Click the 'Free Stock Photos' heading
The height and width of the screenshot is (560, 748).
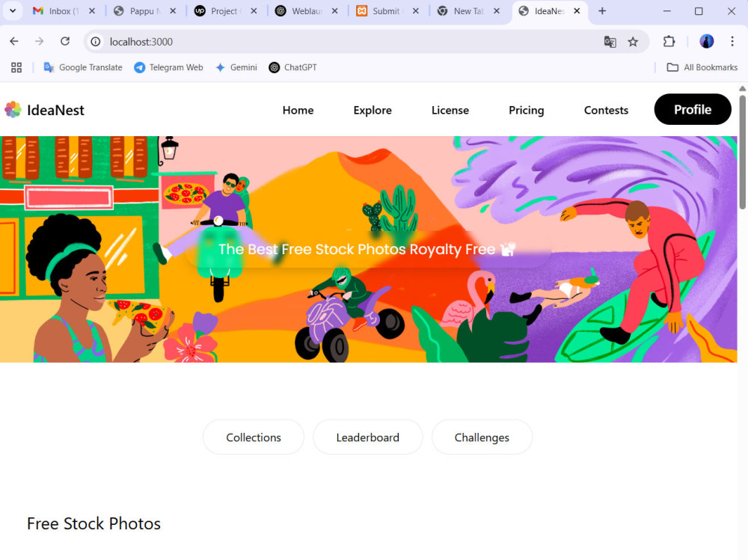pos(94,523)
